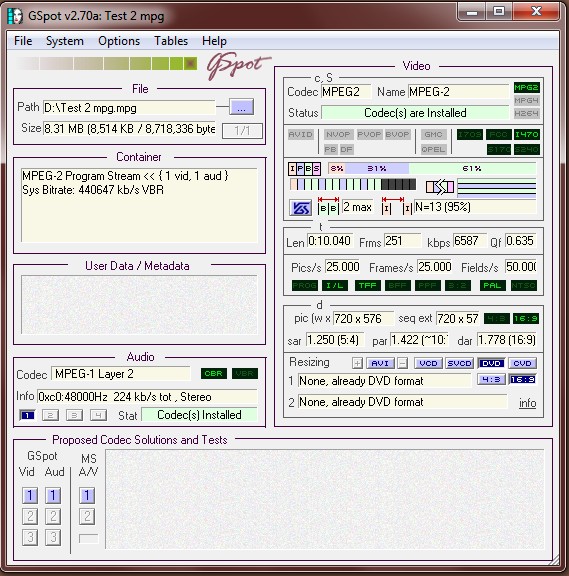Viewport: 569px width, 576px height.
Task: Select DVD resizing target
Action: click(491, 363)
